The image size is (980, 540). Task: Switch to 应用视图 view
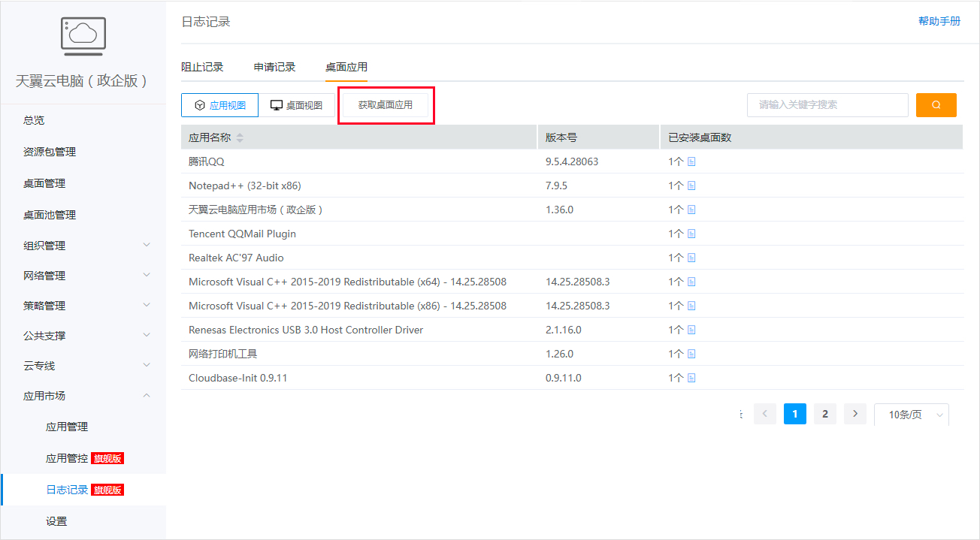coord(219,106)
